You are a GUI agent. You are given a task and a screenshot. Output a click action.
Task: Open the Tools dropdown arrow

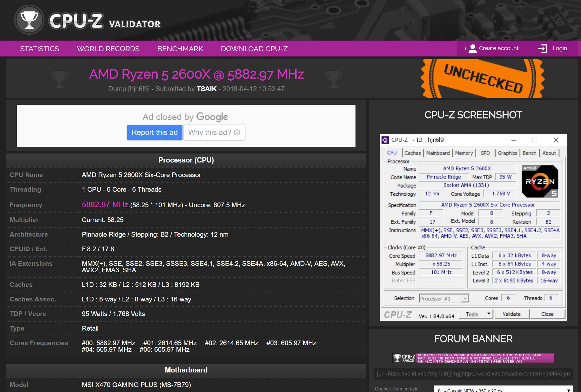488,314
